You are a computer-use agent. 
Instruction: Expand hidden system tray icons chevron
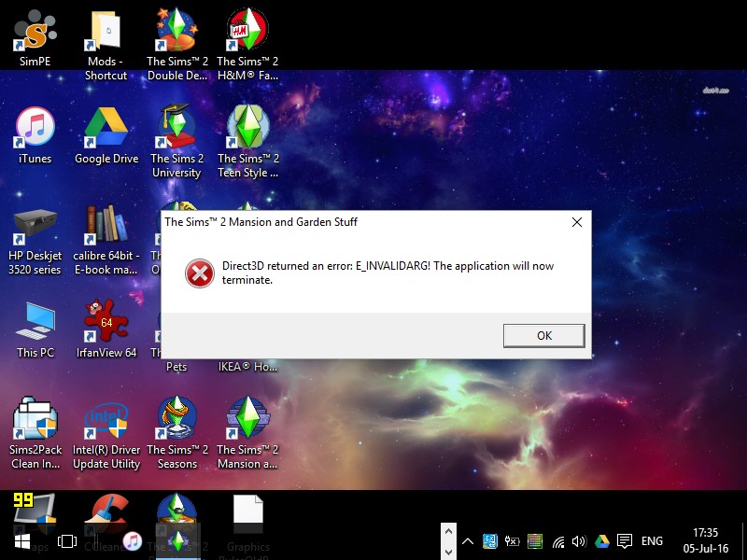click(x=467, y=541)
